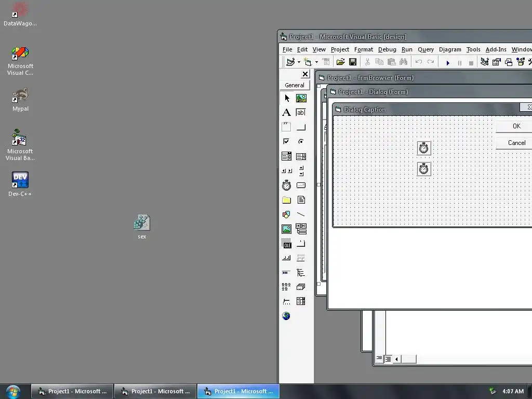Click the Open Project folder icon
This screenshot has height=399, width=532.
point(341,62)
